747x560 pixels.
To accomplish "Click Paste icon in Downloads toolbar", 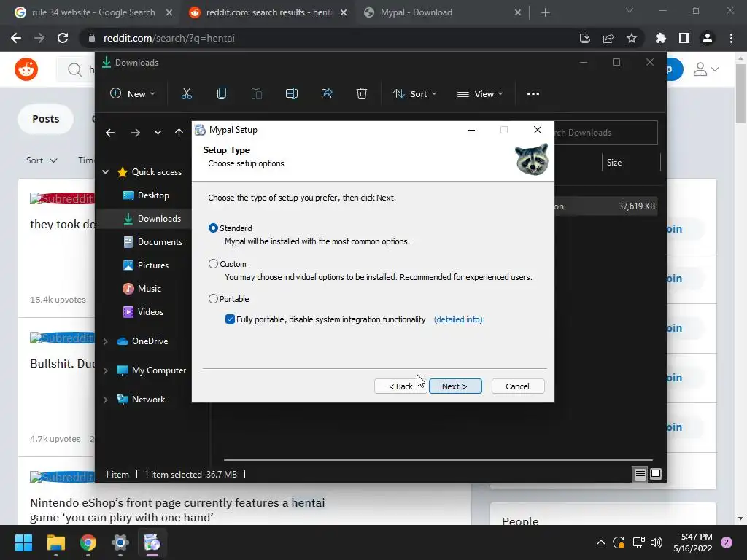I will [257, 94].
